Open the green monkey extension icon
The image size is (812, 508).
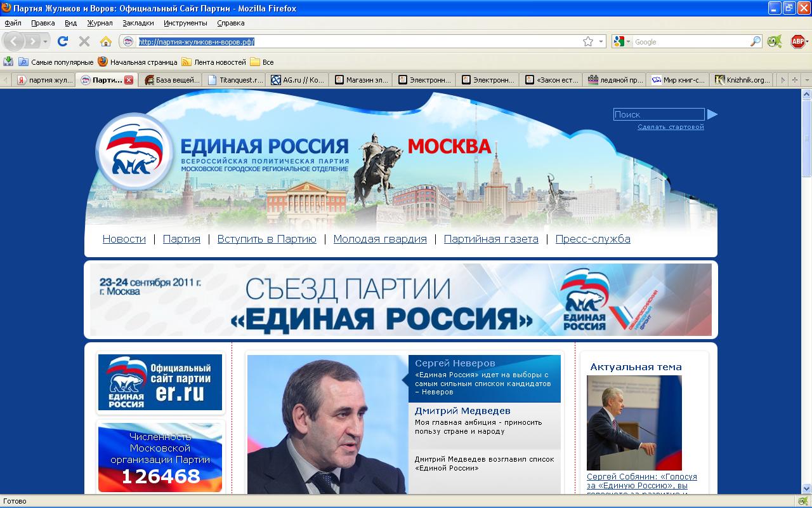pos(774,42)
